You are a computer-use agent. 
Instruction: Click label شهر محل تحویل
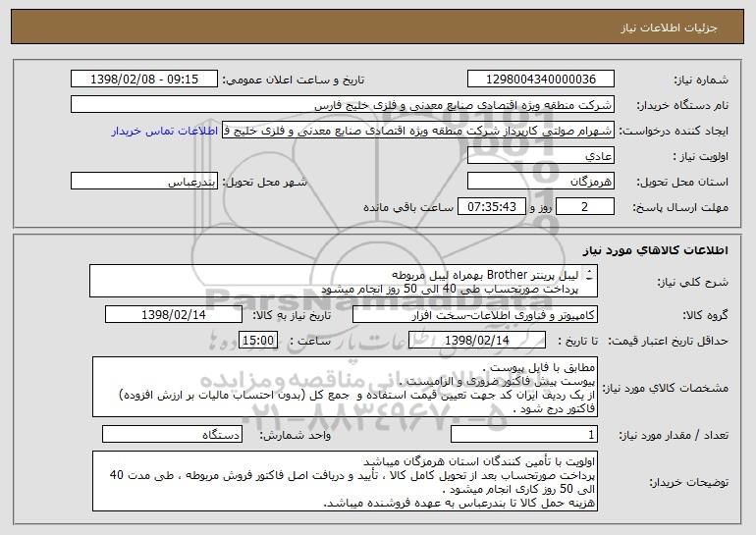pos(264,182)
